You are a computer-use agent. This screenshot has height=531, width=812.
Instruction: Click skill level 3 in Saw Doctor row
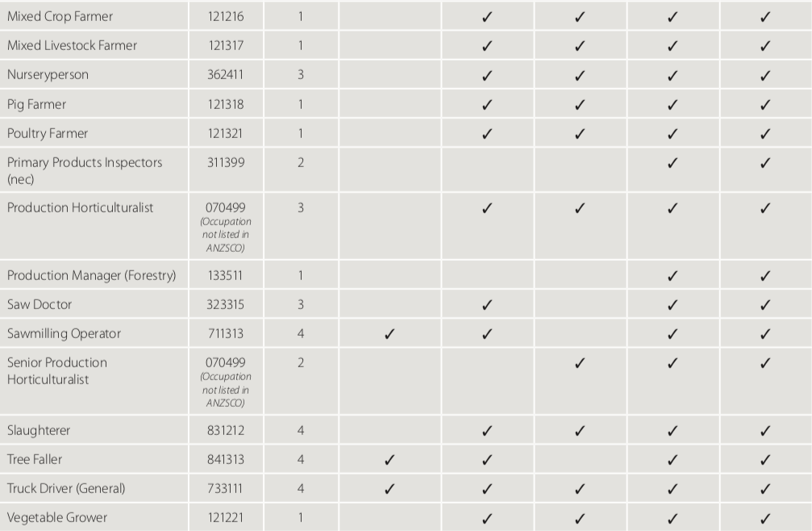pos(301,304)
